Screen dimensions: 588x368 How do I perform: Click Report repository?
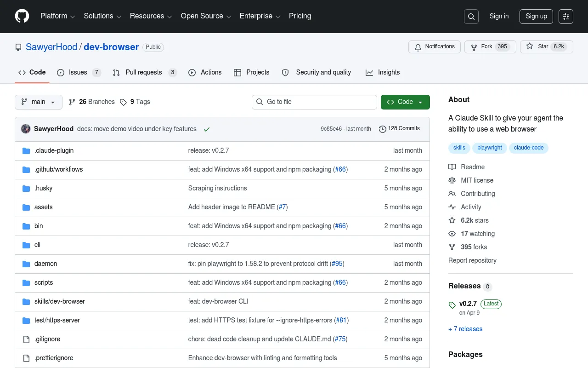[472, 261]
